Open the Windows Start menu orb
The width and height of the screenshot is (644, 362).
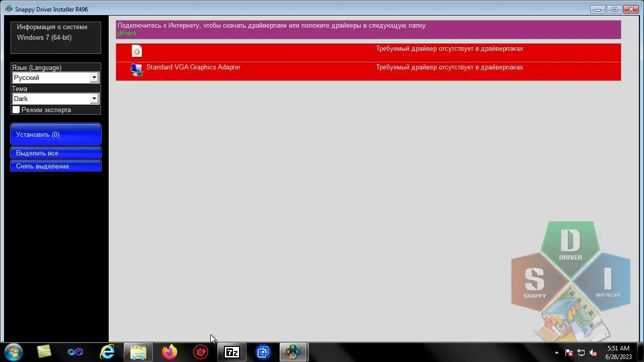click(13, 352)
